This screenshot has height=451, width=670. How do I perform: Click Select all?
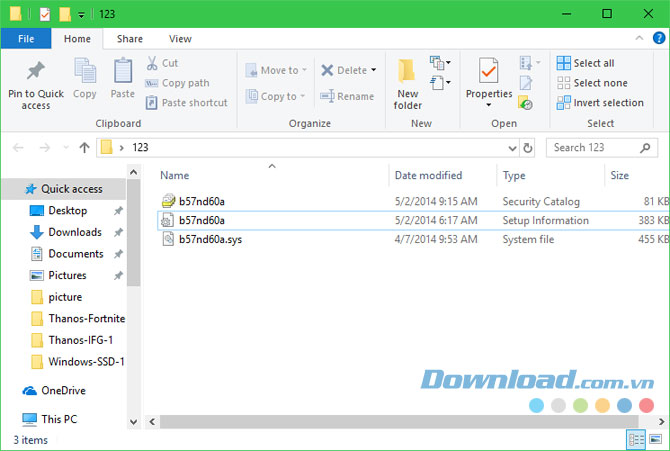point(585,63)
